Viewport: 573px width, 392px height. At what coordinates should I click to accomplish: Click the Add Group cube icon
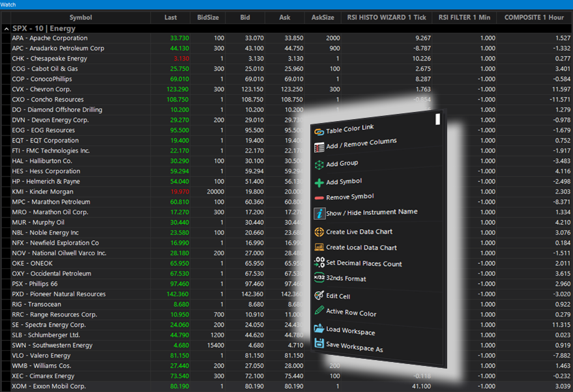[319, 165]
